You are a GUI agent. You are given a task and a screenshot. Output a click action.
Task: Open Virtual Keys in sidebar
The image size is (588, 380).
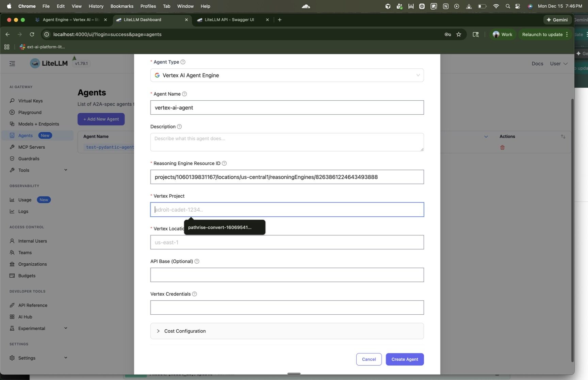(x=30, y=101)
